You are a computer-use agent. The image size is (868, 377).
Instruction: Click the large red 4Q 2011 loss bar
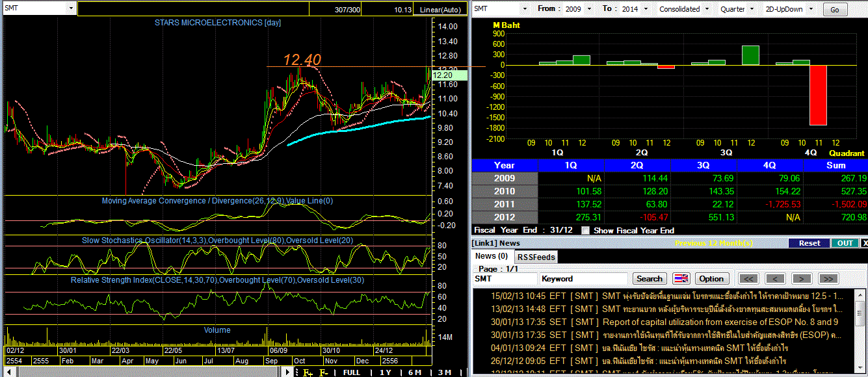tap(818, 95)
